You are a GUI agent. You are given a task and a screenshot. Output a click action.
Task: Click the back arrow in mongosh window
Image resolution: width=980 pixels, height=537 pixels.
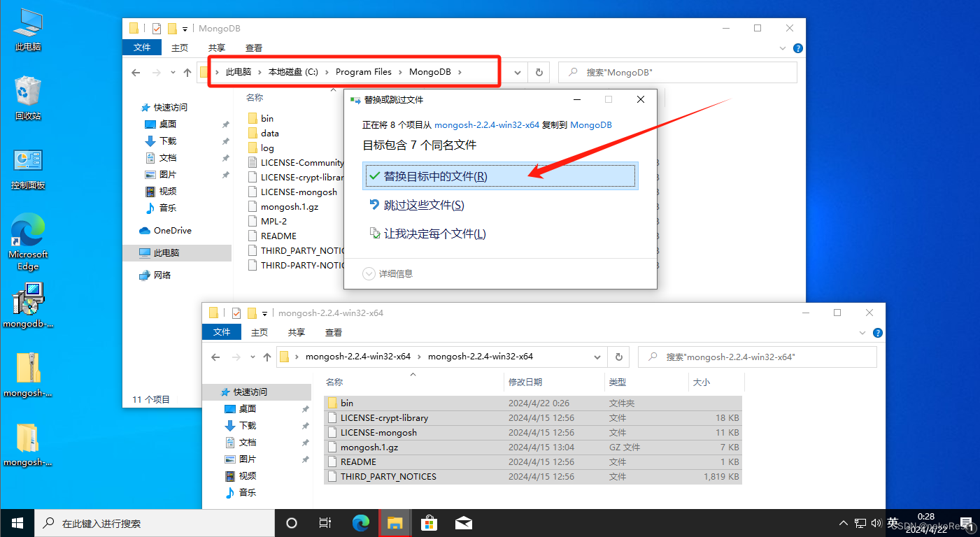[216, 357]
